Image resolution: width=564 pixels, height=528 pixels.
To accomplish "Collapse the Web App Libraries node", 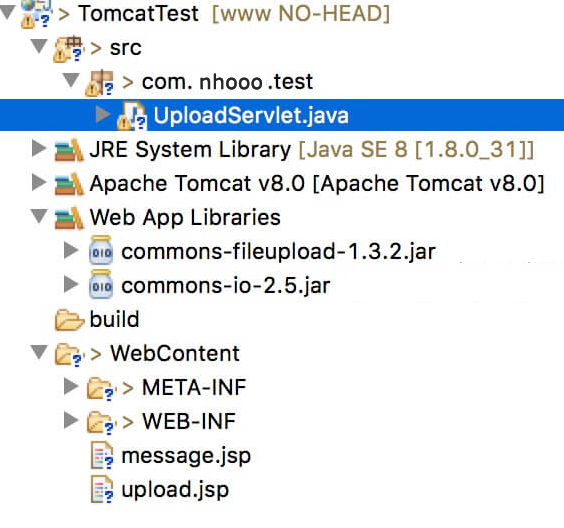I will click(39, 216).
